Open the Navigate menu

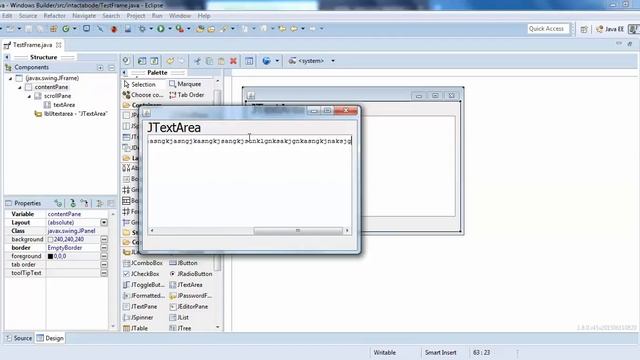[x=84, y=16]
